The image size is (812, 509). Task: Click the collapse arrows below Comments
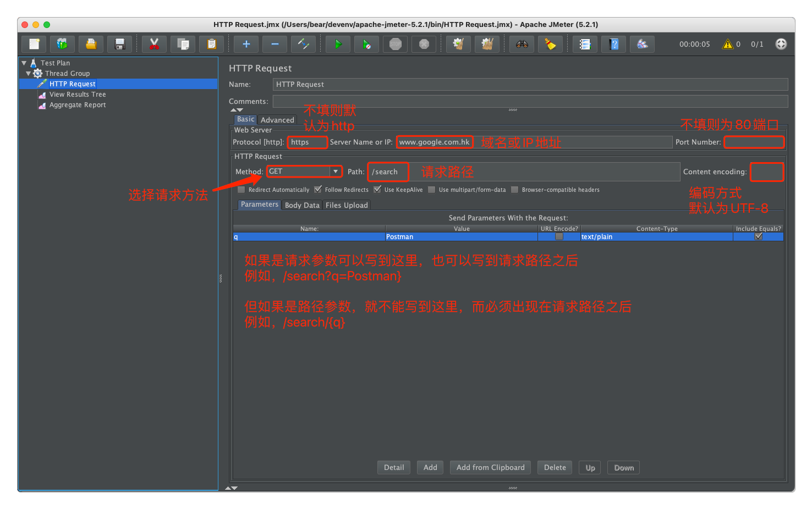(x=237, y=110)
